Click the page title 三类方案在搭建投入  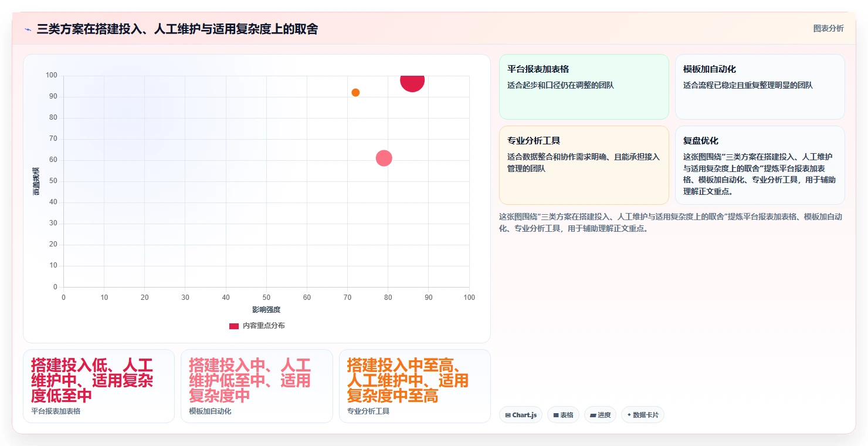click(177, 29)
